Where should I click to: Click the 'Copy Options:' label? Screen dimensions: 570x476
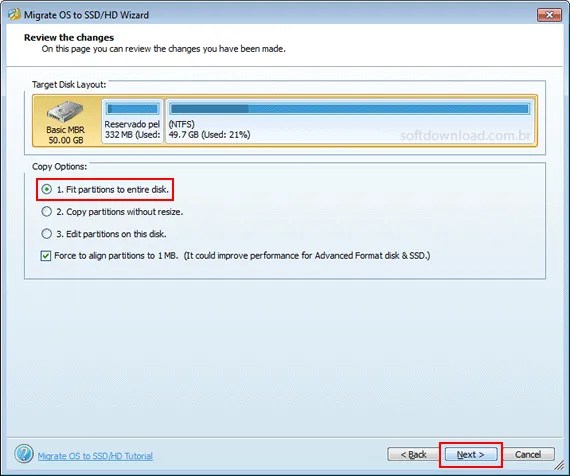[x=60, y=167]
